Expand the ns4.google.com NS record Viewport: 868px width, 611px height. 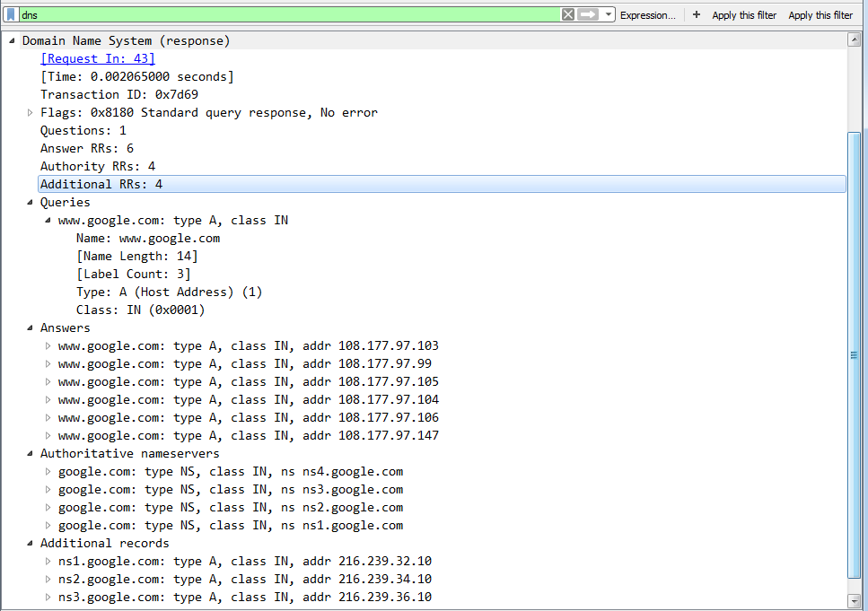tap(48, 471)
